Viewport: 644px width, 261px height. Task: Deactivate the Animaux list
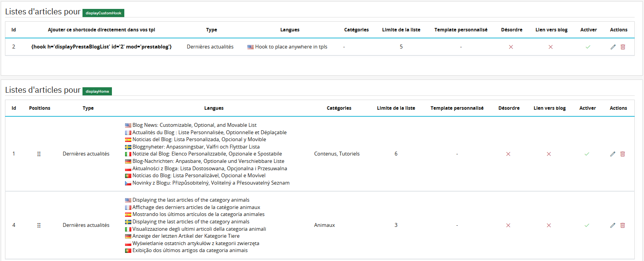pos(587,225)
